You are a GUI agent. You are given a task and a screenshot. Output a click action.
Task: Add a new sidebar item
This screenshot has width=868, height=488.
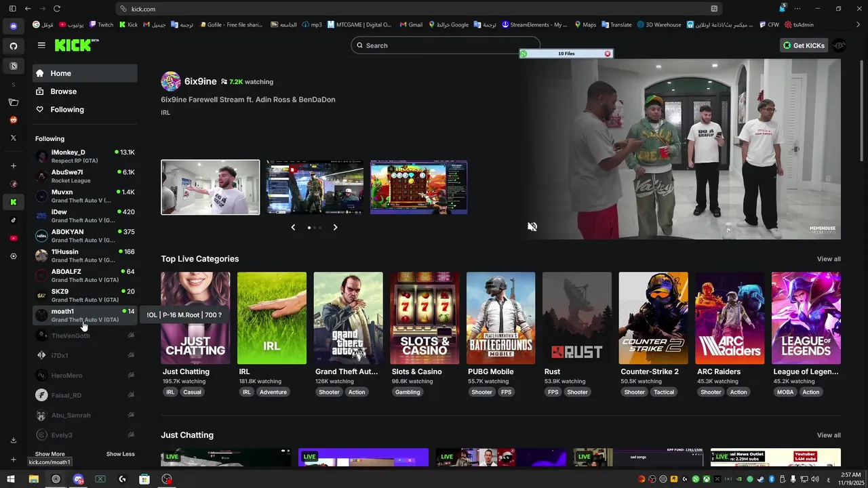click(x=14, y=166)
